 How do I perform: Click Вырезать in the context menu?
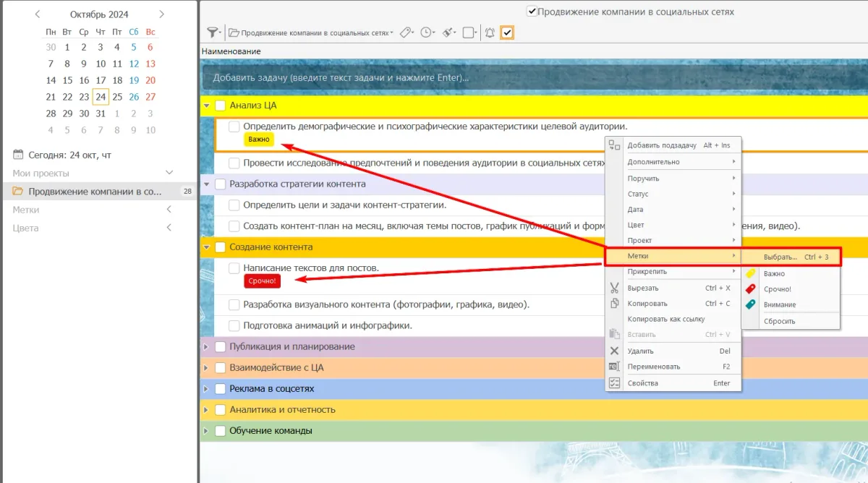pyautogui.click(x=643, y=288)
